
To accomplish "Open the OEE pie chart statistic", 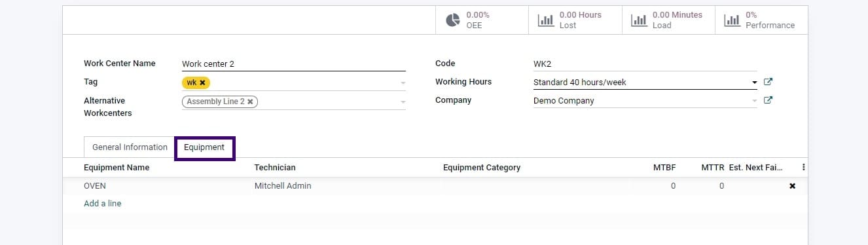I will [x=453, y=20].
